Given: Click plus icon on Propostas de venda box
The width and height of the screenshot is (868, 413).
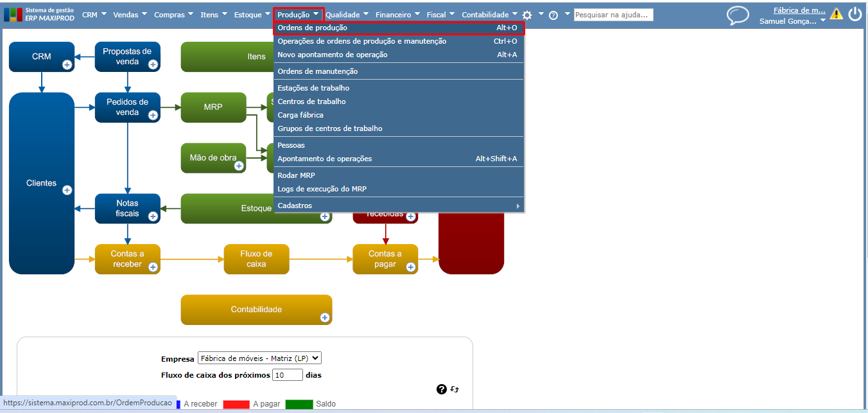Looking at the screenshot, I should [x=153, y=64].
